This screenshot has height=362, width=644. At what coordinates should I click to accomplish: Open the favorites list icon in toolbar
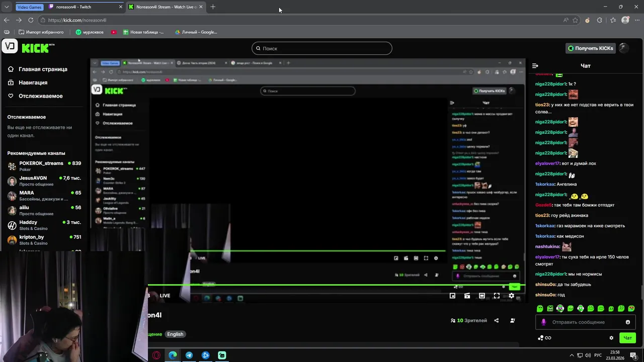click(x=613, y=20)
